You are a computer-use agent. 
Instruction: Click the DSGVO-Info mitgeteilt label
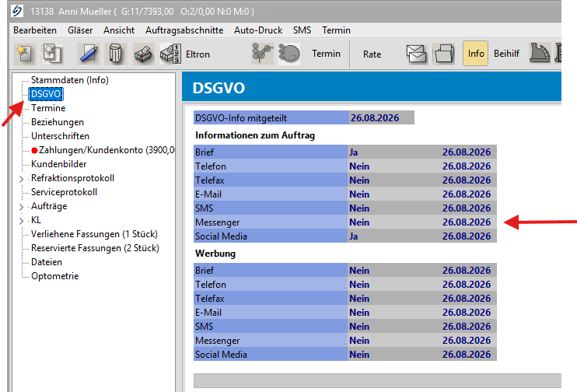[241, 117]
